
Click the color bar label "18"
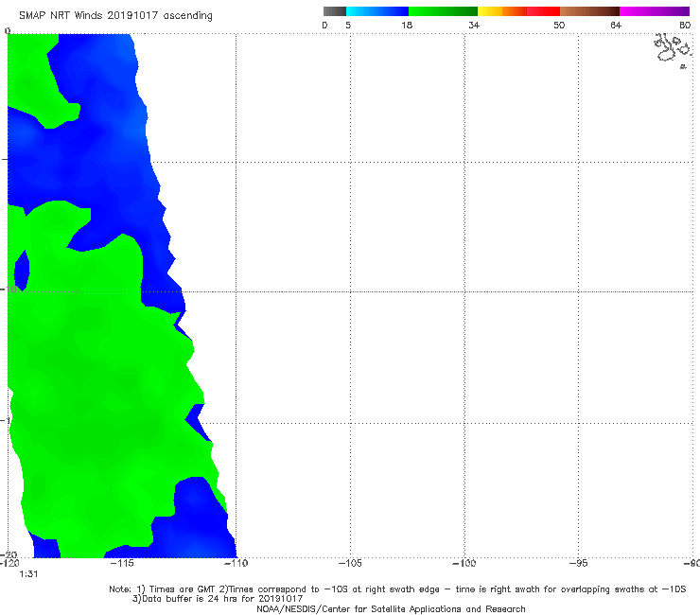coord(407,25)
